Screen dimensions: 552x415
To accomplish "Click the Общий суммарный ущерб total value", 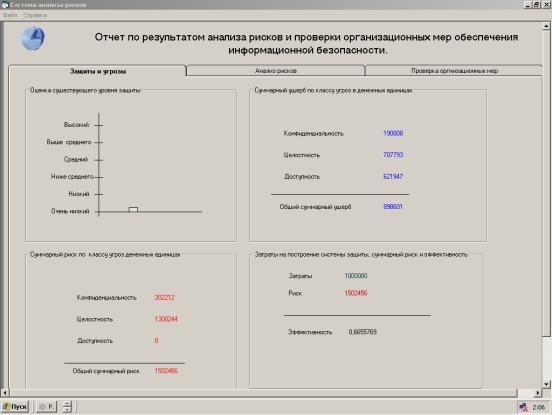I will pos(393,207).
